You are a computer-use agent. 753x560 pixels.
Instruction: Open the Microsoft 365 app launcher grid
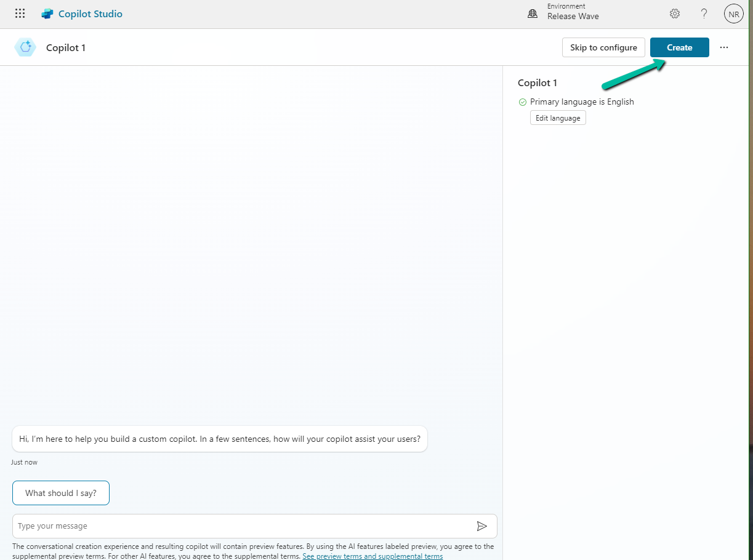pos(20,13)
